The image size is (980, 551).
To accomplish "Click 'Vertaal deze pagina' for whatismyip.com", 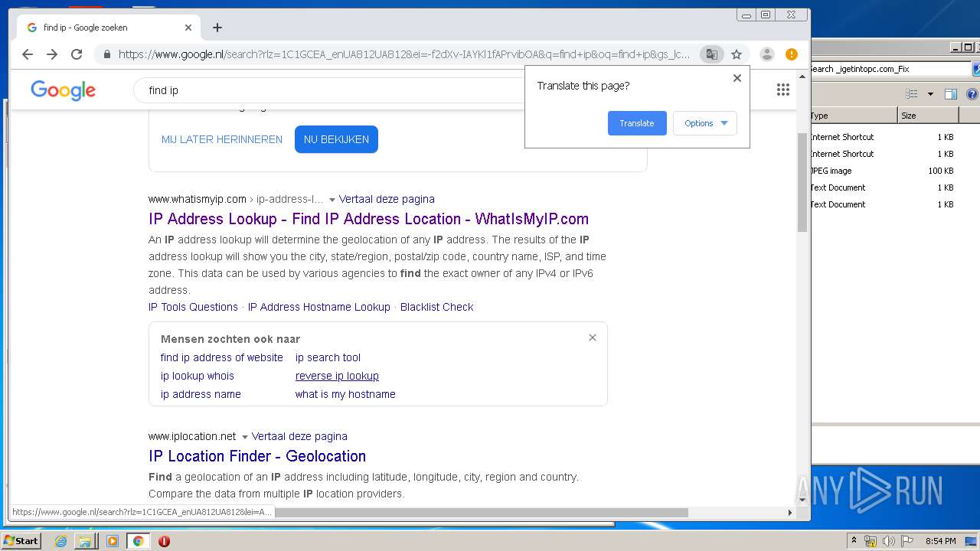I will (387, 199).
